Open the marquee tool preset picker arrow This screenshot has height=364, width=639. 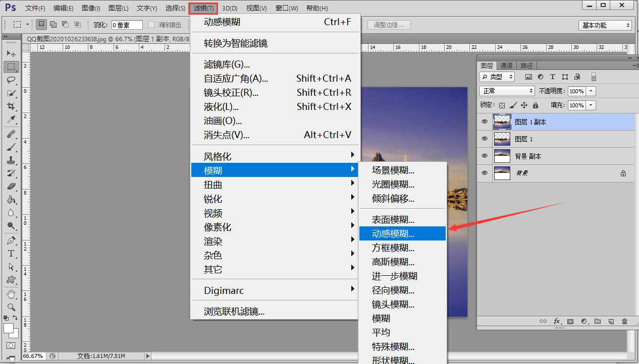[28, 25]
